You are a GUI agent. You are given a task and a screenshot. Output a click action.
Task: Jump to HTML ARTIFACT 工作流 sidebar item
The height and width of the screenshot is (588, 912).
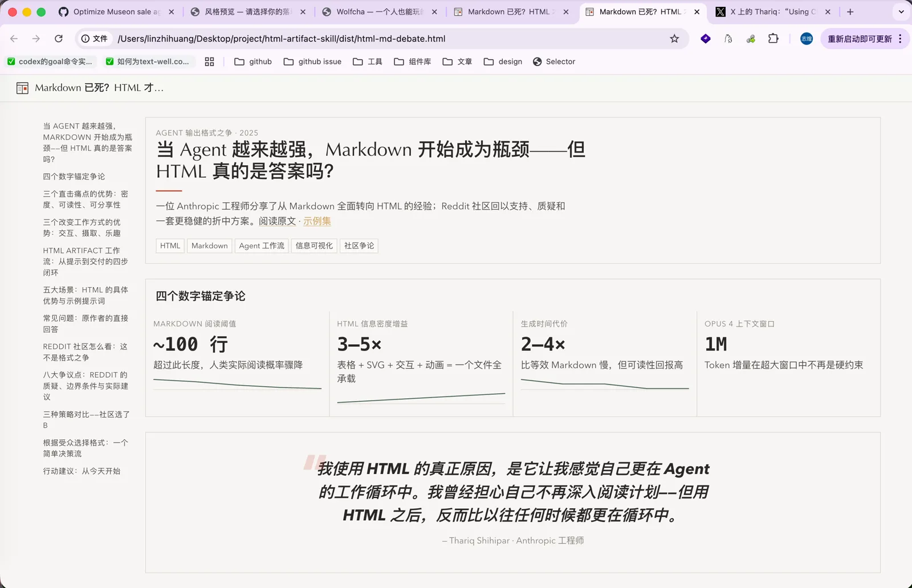point(85,262)
